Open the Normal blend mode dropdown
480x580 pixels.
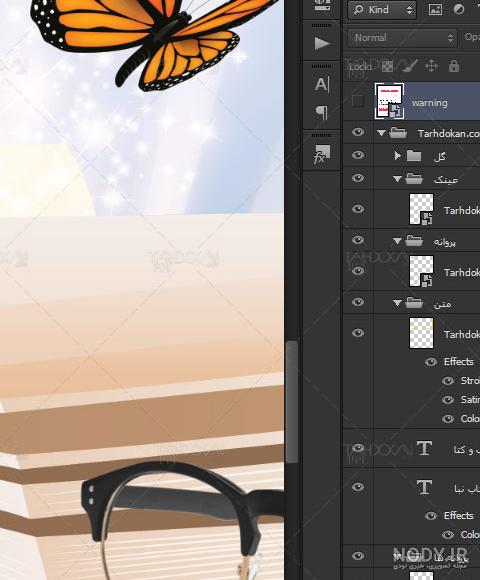(402, 38)
